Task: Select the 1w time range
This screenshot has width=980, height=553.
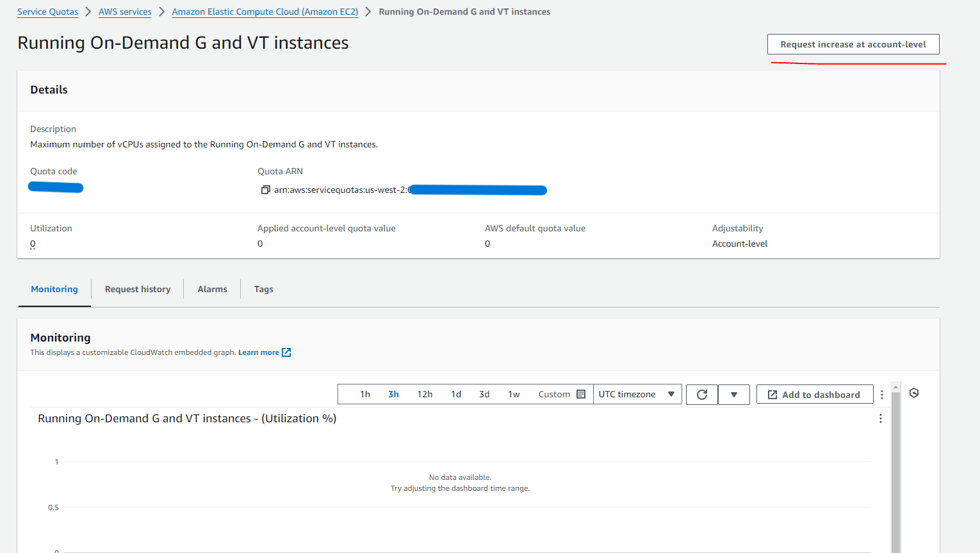Action: (514, 394)
